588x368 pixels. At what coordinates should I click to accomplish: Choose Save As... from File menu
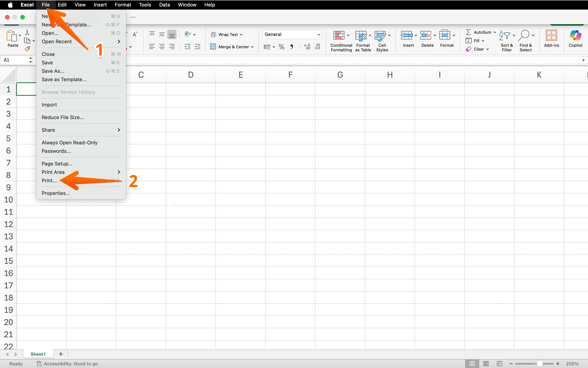(x=81, y=71)
